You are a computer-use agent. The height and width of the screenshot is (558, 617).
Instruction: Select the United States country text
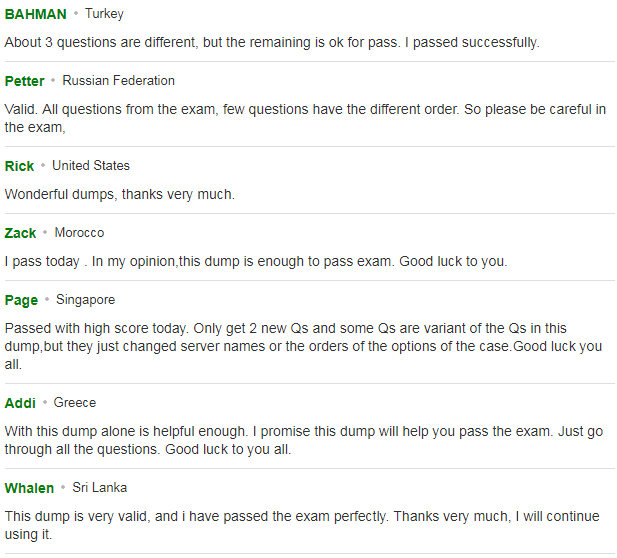pyautogui.click(x=91, y=166)
